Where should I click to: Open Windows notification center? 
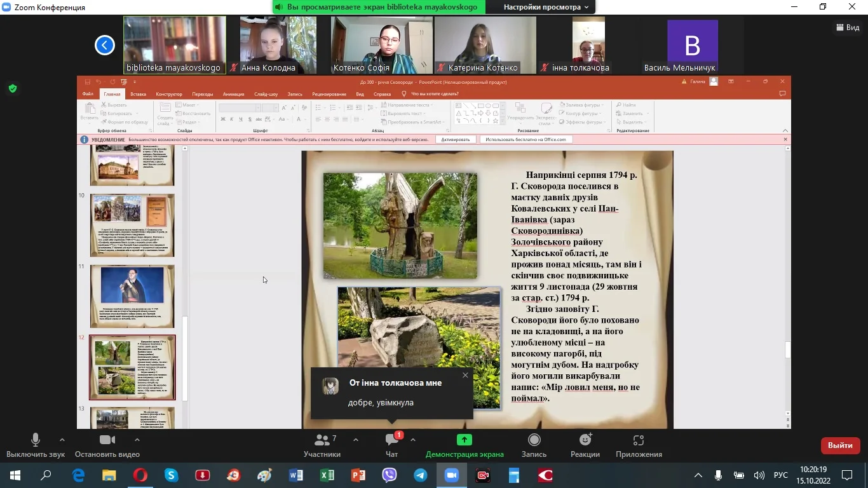[x=847, y=475]
